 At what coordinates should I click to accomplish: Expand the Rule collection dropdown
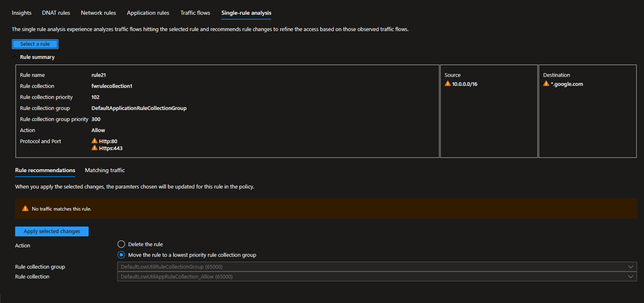click(x=377, y=277)
